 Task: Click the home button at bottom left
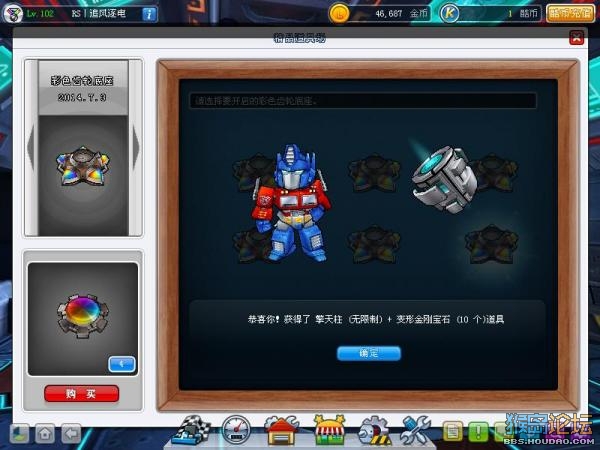tap(45, 434)
